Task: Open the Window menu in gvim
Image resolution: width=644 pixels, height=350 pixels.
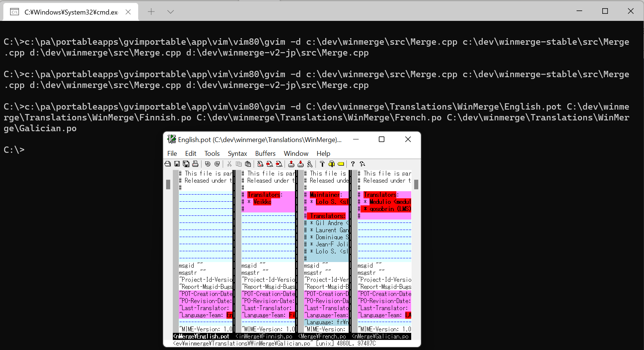Action: tap(296, 154)
